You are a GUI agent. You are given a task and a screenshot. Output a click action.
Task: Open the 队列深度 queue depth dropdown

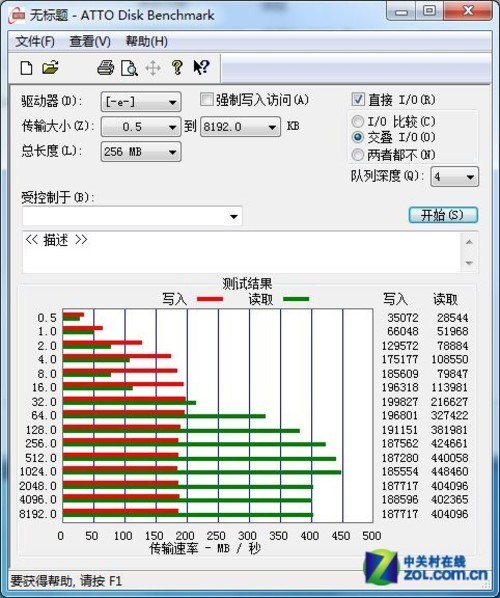454,177
